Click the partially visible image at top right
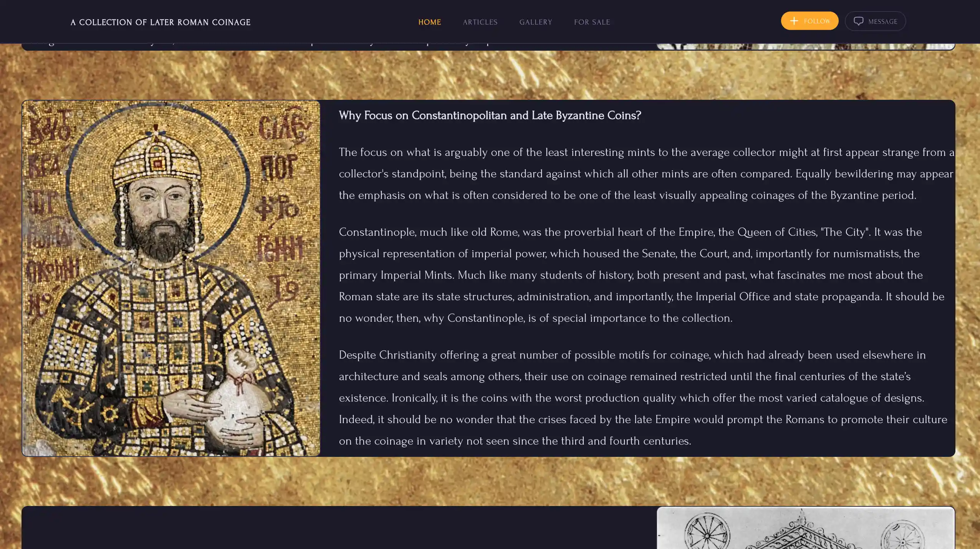 [805, 46]
